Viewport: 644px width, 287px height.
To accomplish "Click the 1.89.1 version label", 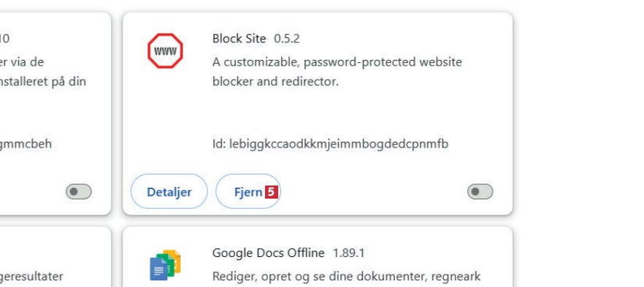I will pyautogui.click(x=348, y=253).
